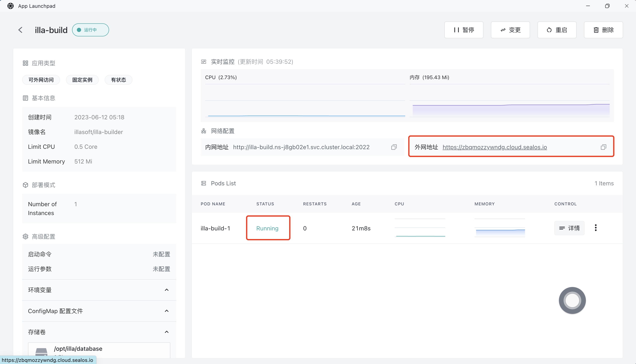The image size is (636, 364).
Task: Pause the app with 暂停 button
Action: pyautogui.click(x=464, y=30)
